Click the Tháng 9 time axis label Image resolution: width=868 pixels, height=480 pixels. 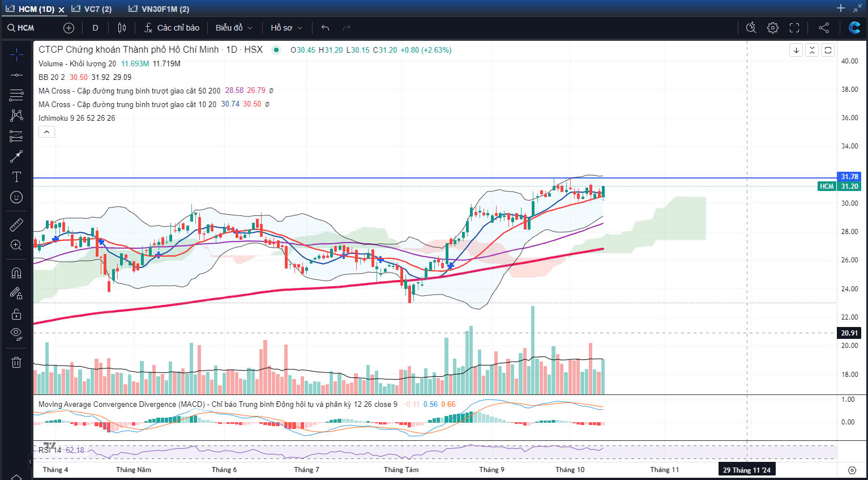click(491, 470)
